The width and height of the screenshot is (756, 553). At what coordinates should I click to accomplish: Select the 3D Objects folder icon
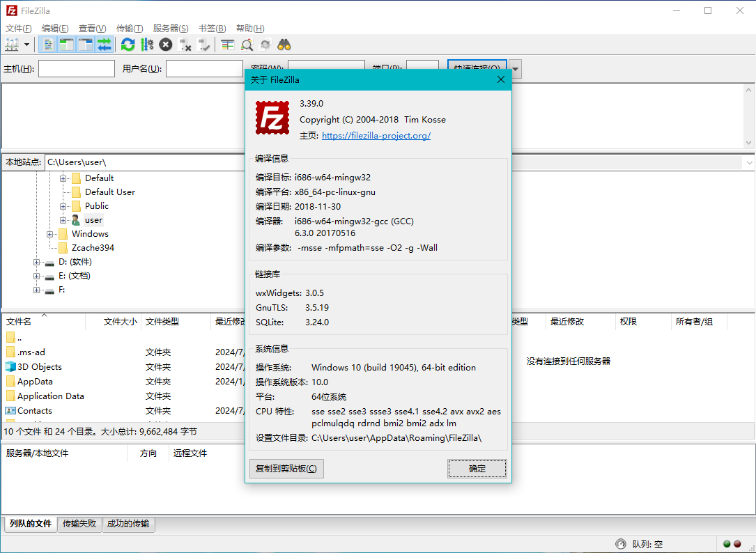click(x=10, y=366)
